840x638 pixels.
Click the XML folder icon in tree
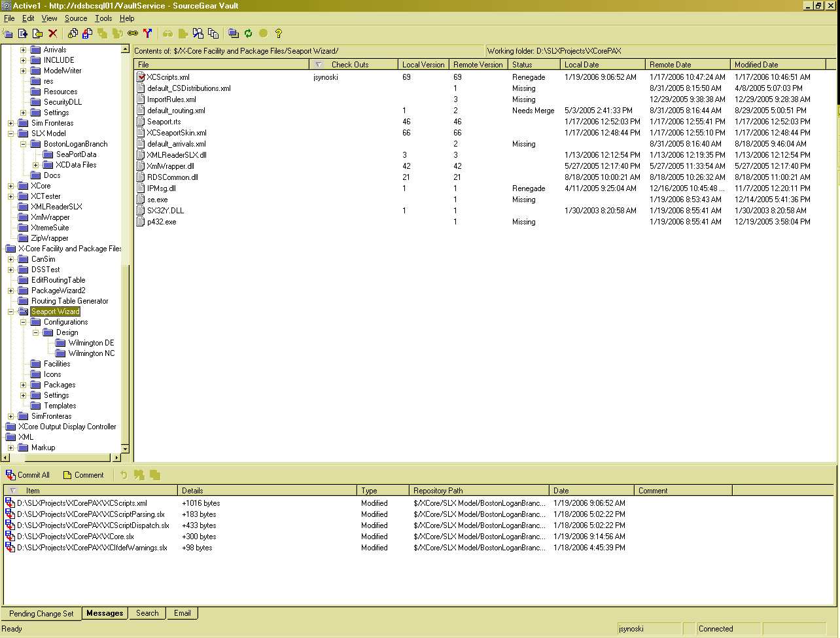10,437
